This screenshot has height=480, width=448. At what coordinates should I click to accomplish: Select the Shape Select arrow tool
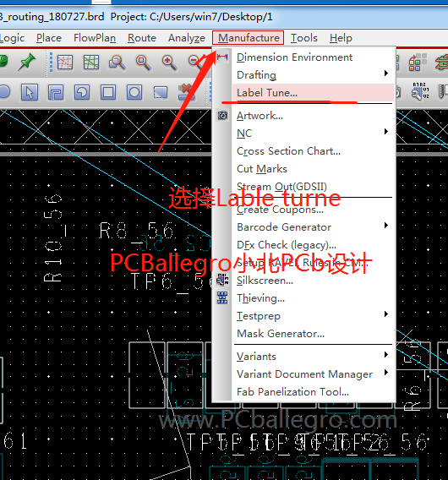pos(30,92)
